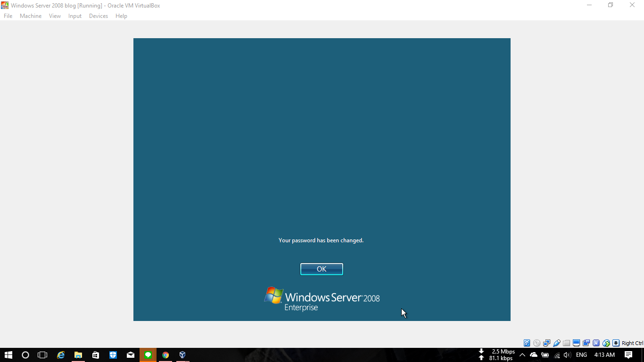Click the display status icon
644x362 pixels.
577,343
